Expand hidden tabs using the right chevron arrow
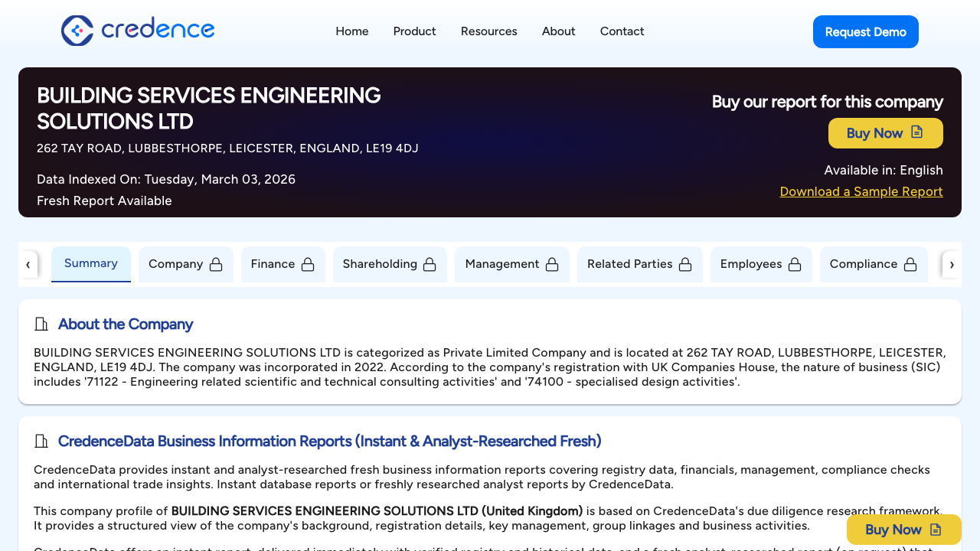This screenshot has height=551, width=980. 952,264
